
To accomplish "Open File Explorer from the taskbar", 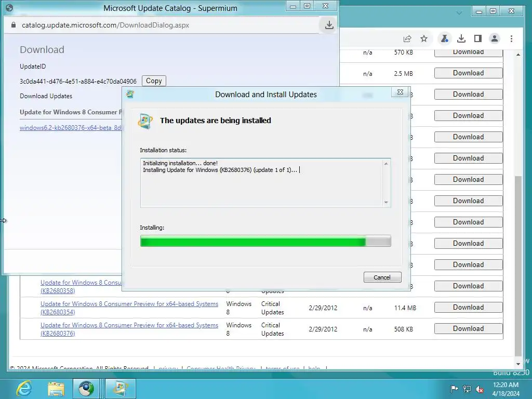I will [56, 389].
